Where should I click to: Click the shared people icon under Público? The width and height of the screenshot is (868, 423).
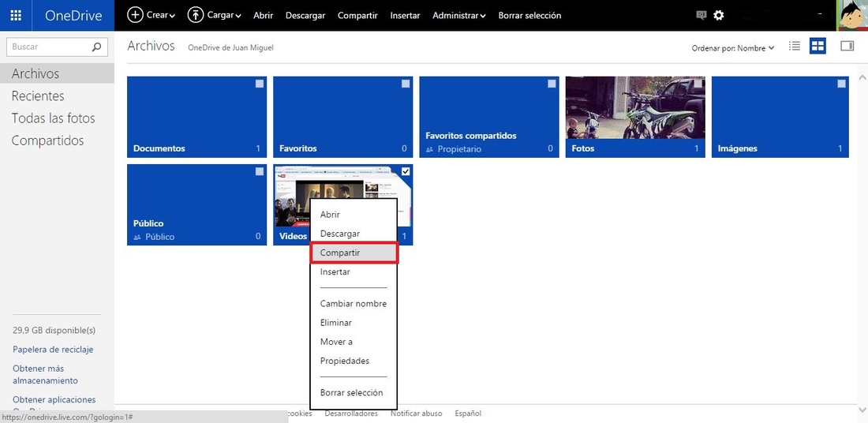point(137,237)
